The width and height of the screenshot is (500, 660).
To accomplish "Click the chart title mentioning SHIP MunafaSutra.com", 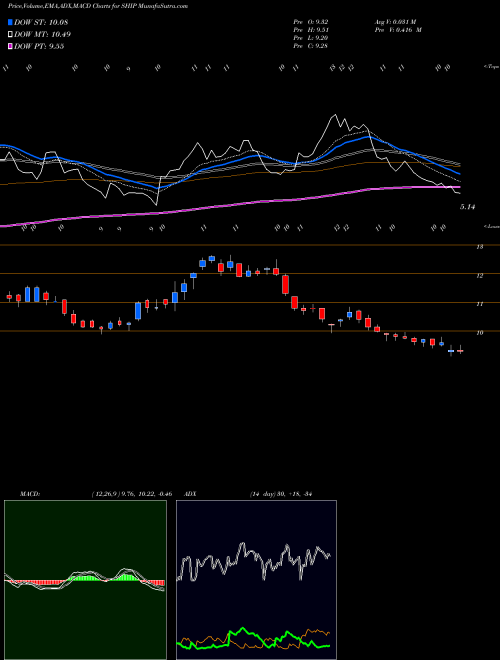I will 98,6.
